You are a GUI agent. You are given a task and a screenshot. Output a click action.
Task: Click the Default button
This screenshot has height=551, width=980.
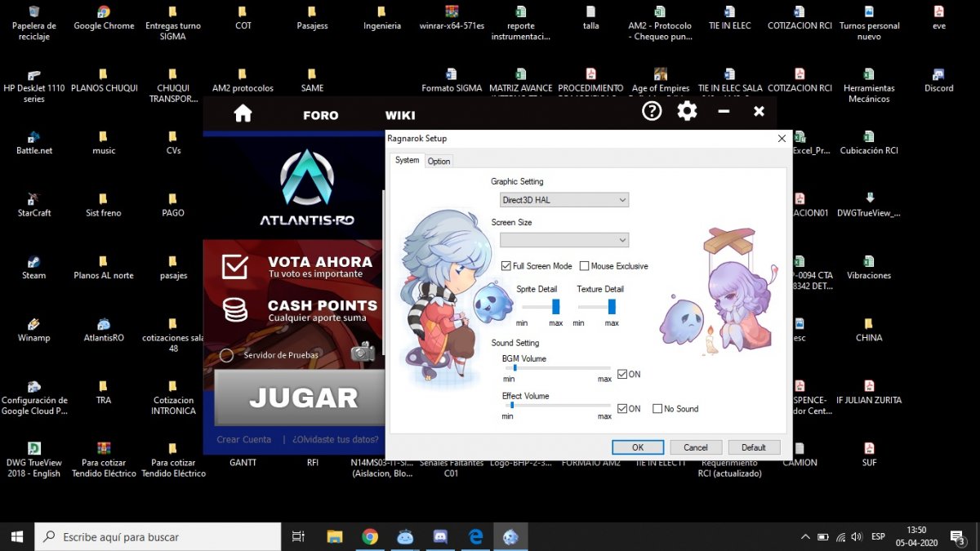tap(754, 447)
